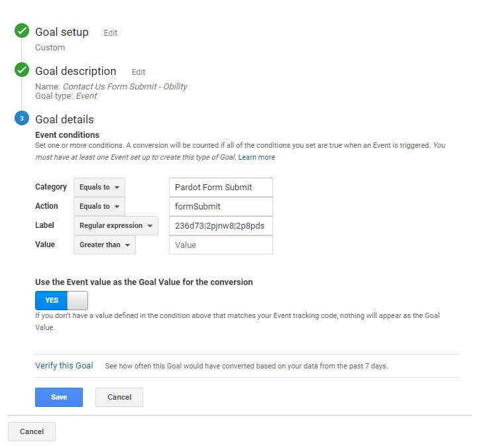Edit the Goal description step

pos(138,72)
